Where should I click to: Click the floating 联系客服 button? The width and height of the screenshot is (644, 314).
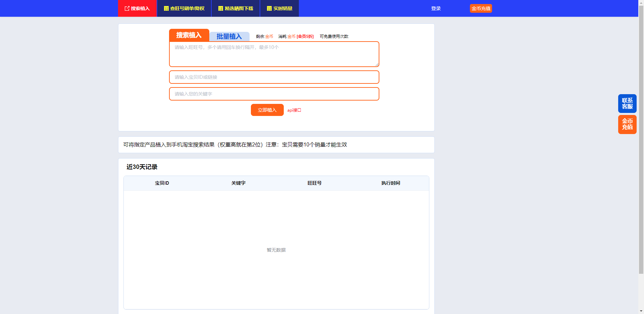click(x=627, y=104)
